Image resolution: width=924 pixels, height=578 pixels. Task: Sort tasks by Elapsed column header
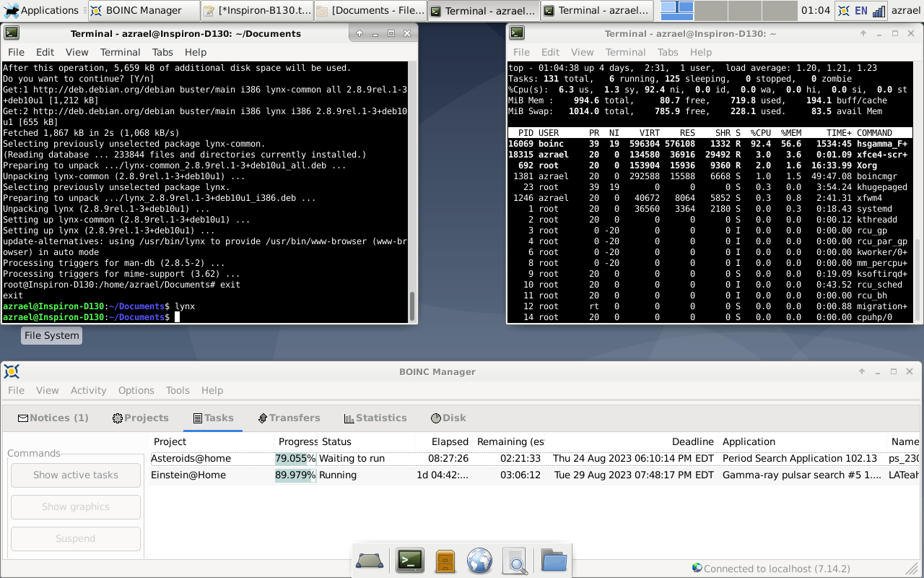443,441
